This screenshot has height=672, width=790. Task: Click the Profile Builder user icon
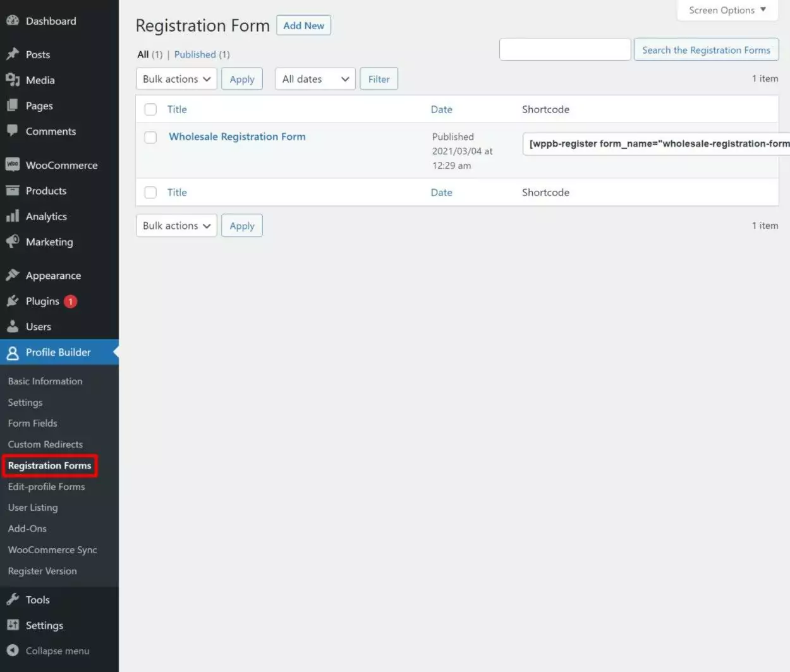[x=13, y=353]
